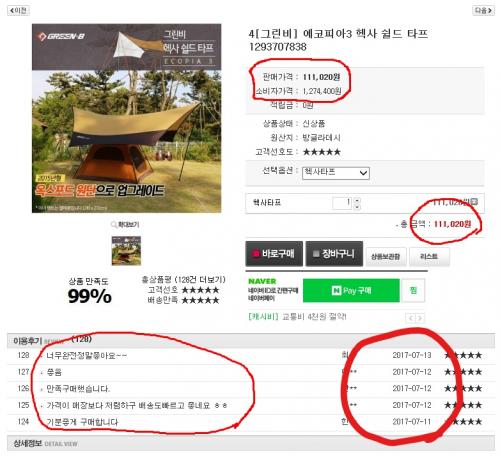Open the 선택옵션 헥사타프 dropdown
Viewport: 500px width, 457px height.
coord(336,173)
